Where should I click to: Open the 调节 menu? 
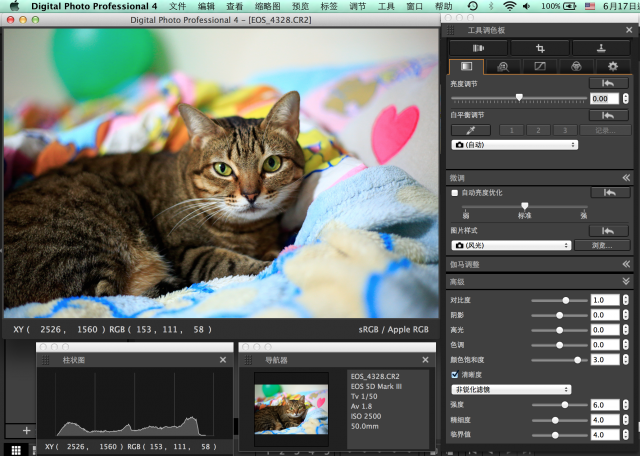tap(358, 6)
